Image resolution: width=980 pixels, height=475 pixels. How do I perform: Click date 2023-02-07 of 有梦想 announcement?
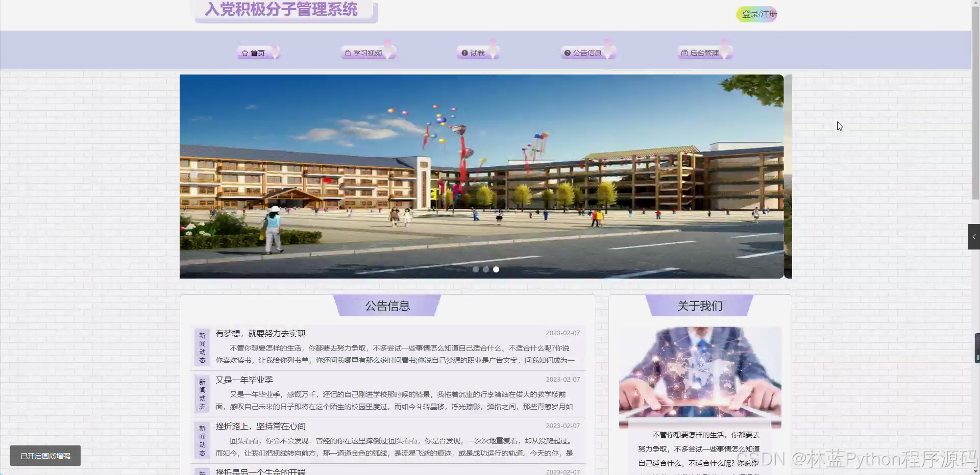tap(563, 333)
